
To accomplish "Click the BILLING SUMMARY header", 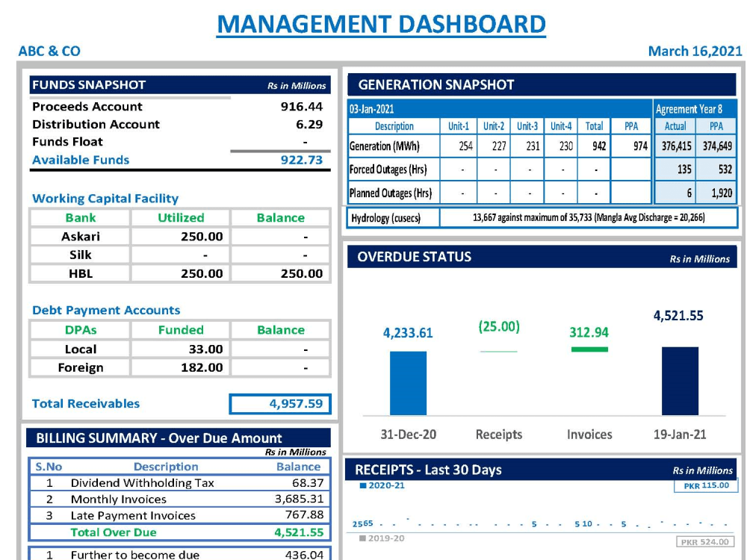I will [179, 438].
